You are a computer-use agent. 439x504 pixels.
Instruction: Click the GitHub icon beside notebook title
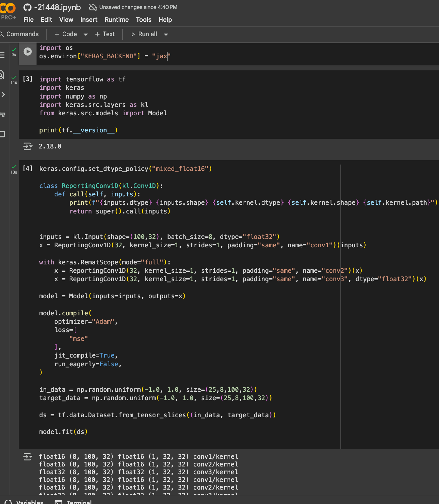pyautogui.click(x=27, y=7)
